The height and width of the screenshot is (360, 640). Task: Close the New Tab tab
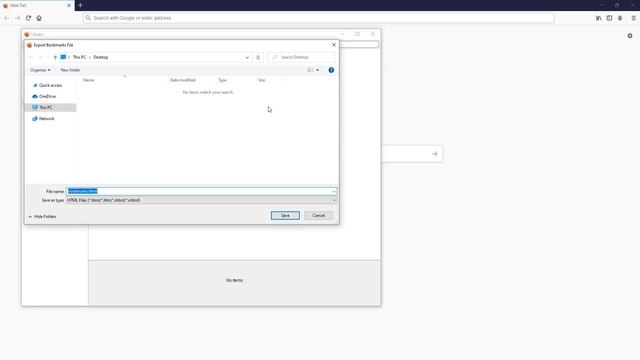point(69,5)
